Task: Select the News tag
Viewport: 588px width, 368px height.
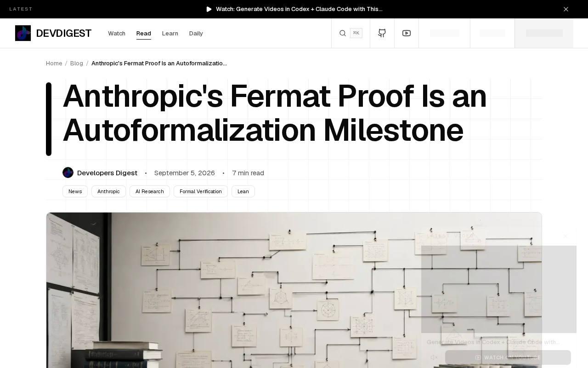Action: tap(75, 191)
